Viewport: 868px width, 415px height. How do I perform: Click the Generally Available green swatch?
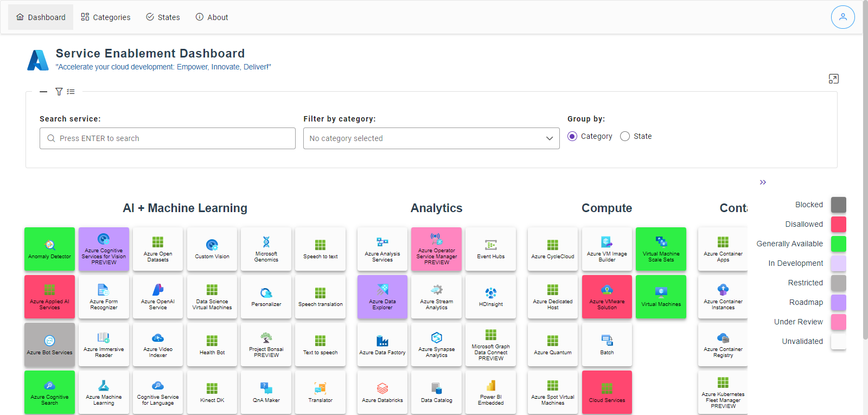pyautogui.click(x=839, y=244)
